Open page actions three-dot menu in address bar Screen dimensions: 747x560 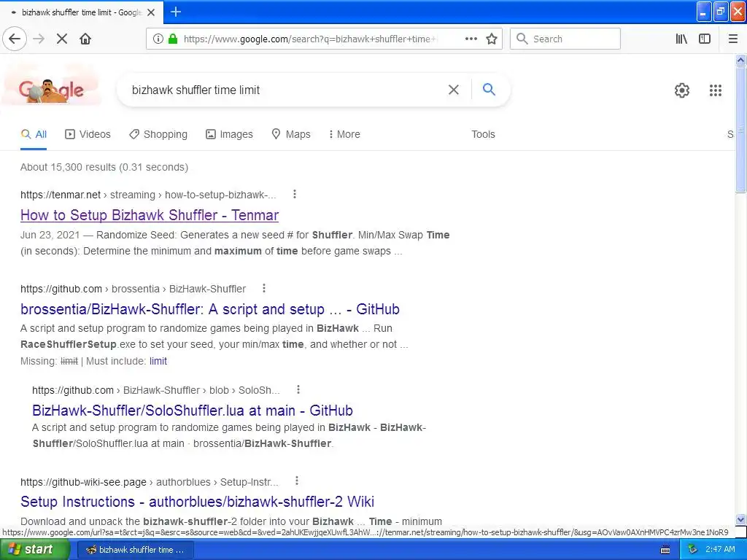point(471,39)
